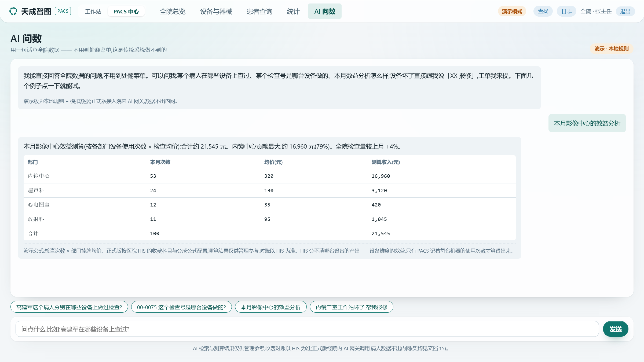644x362 pixels.
Task: Select the 内镜中心 table row
Action: 270,176
